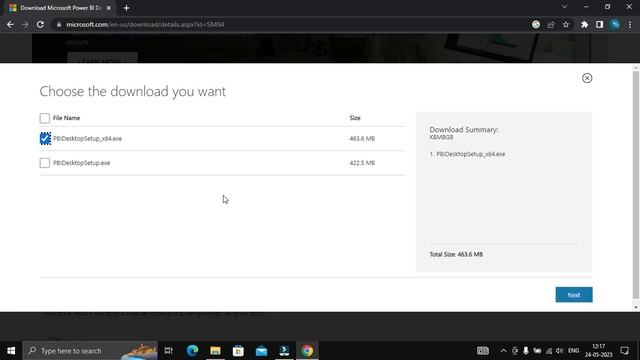Open the network tray icon
The width and height of the screenshot is (640, 360).
pos(549,351)
